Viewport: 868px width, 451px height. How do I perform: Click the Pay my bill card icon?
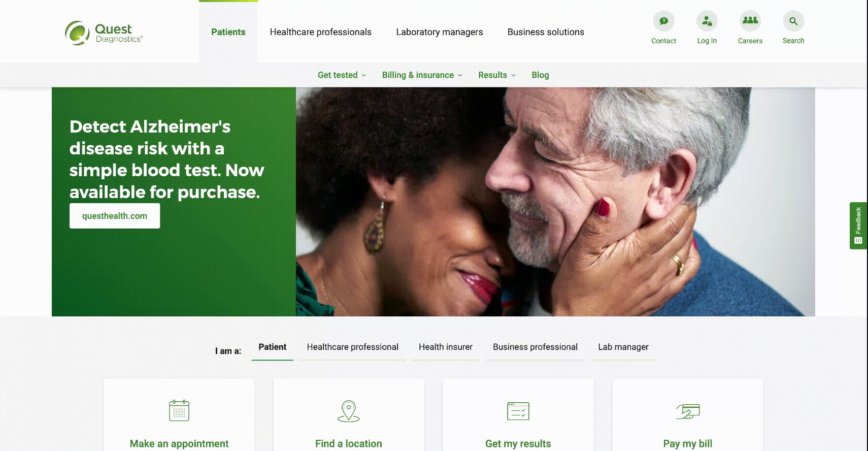tap(688, 411)
